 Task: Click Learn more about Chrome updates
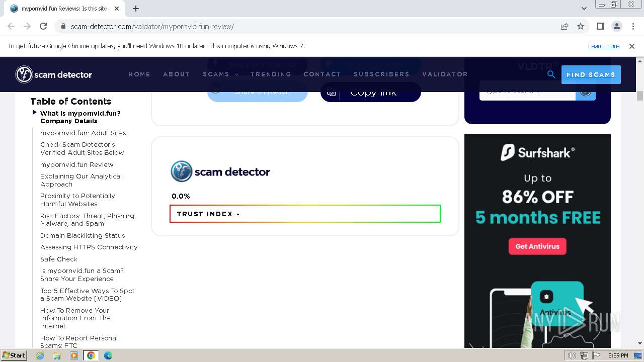[604, 46]
